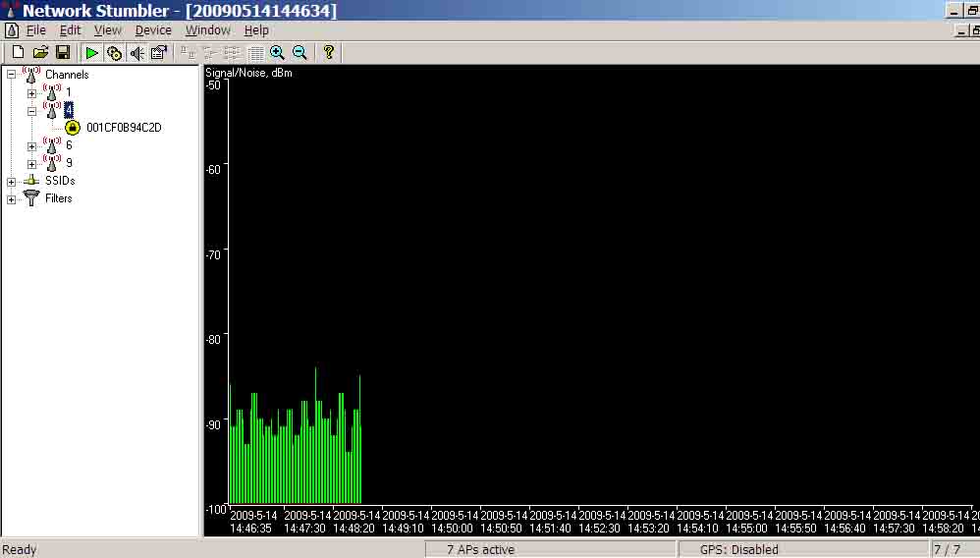
Task: Click the yellow lock icon beside 001CF0B94C2D
Action: 73,128
